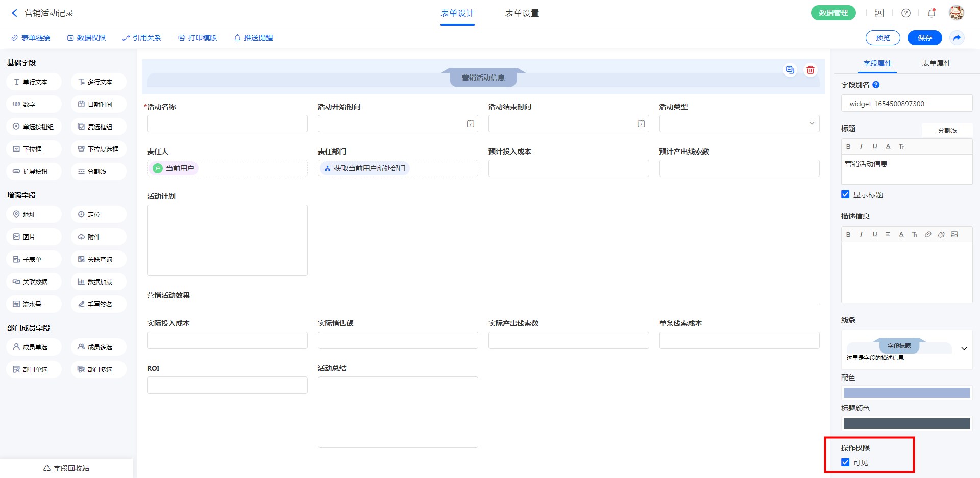980x478 pixels.
Task: Click bold icon in 标题 toolbar
Action: pyautogui.click(x=848, y=147)
